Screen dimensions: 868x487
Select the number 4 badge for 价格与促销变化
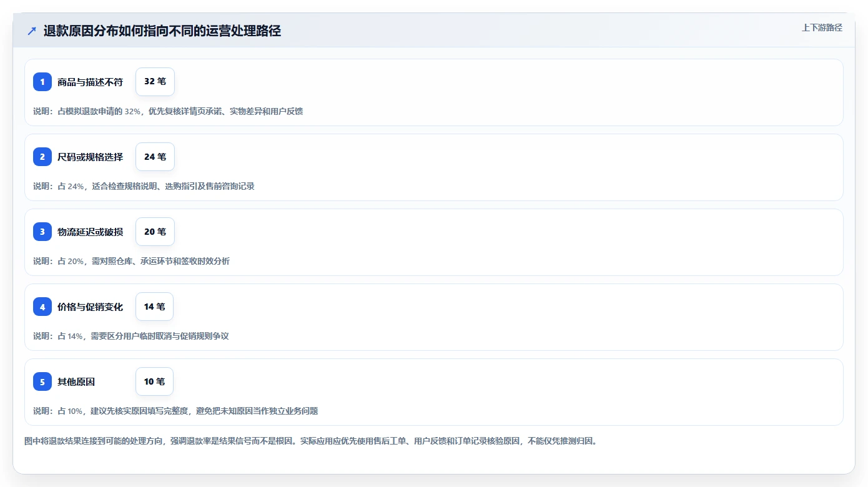tap(42, 307)
